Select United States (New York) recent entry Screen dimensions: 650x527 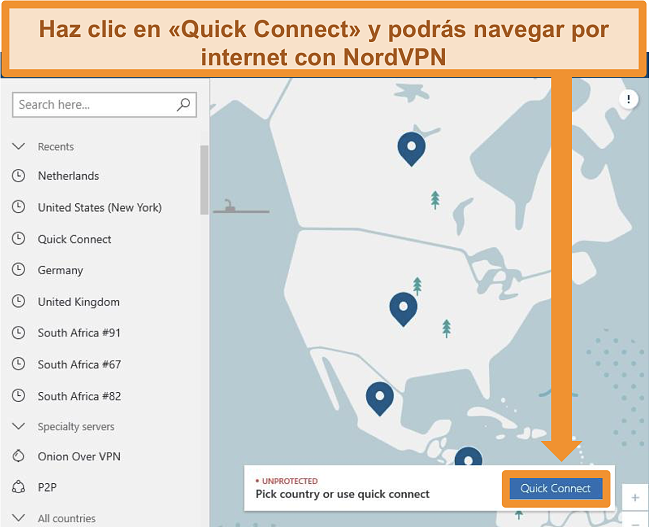point(99,207)
